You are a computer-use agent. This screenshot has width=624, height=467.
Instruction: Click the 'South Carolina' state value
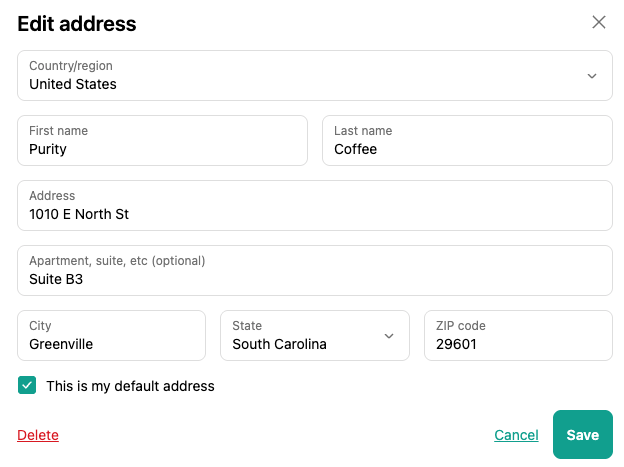pos(279,344)
